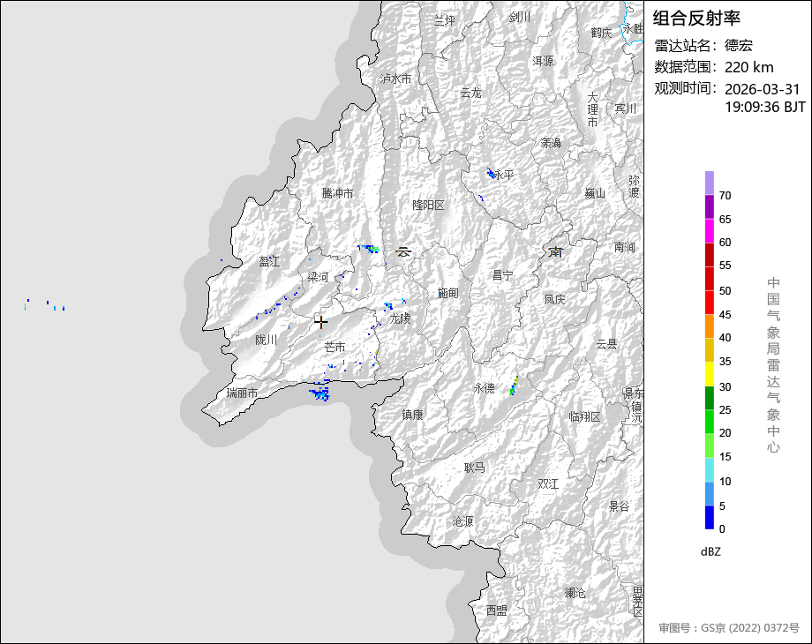Click the 沧源 map label
The image size is (812, 644).
(462, 521)
